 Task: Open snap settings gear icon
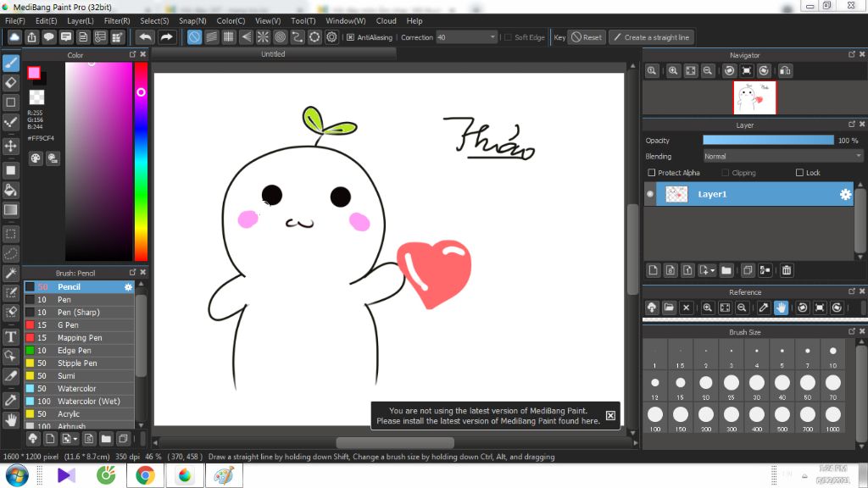331,37
